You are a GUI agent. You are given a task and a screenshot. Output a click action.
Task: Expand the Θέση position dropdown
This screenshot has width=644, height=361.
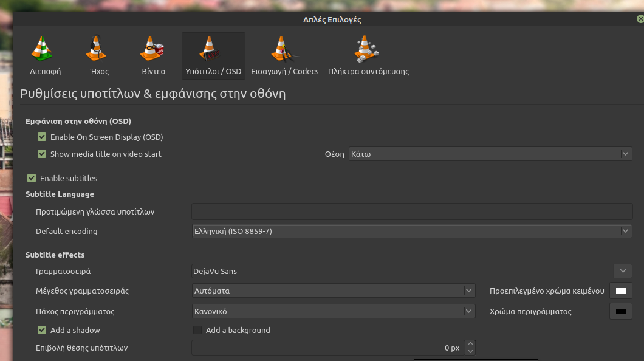(490, 154)
